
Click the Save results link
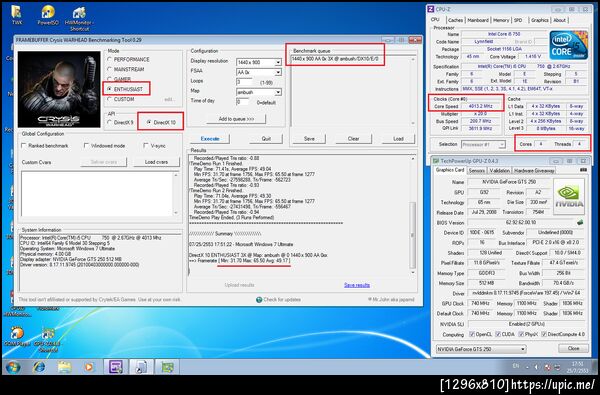[357, 285]
